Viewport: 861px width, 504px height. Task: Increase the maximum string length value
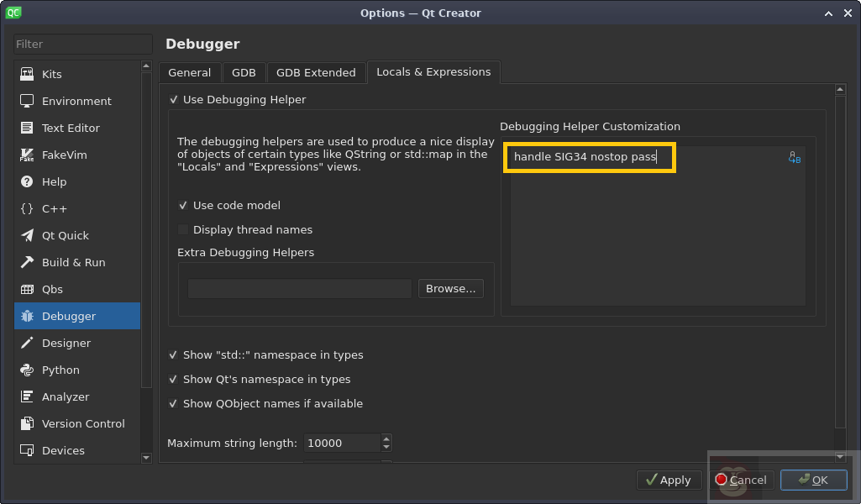(x=386, y=438)
